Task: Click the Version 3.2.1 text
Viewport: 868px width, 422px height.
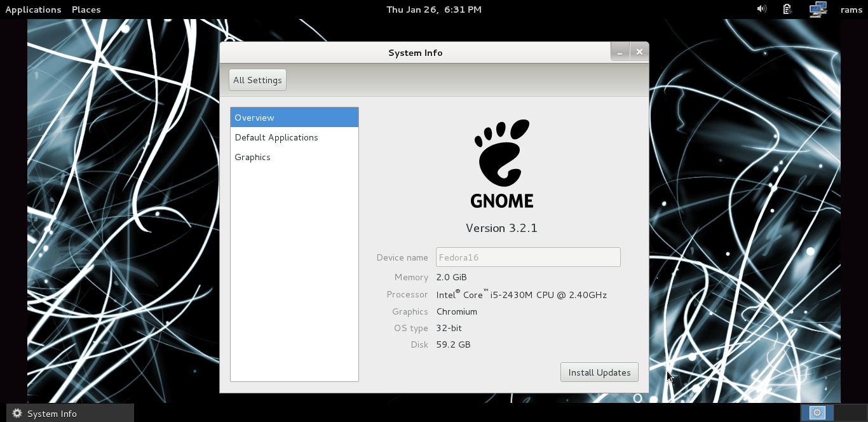Action: 501,228
